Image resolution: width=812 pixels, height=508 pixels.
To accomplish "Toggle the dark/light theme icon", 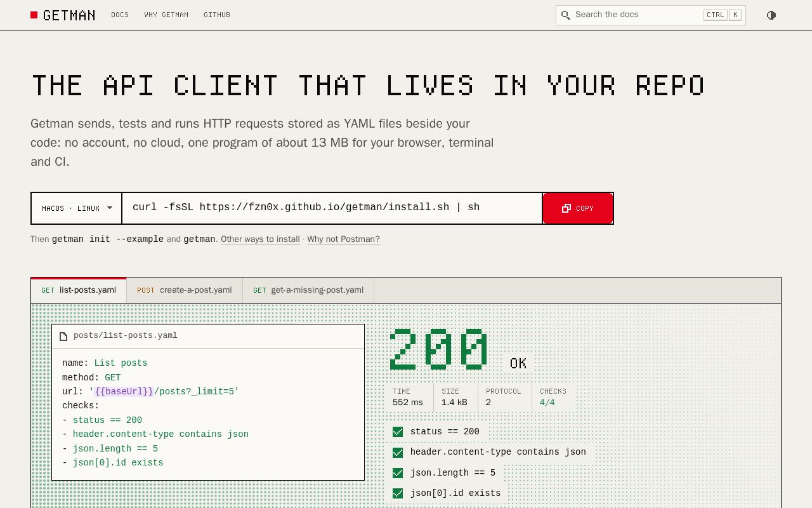I will click(771, 15).
